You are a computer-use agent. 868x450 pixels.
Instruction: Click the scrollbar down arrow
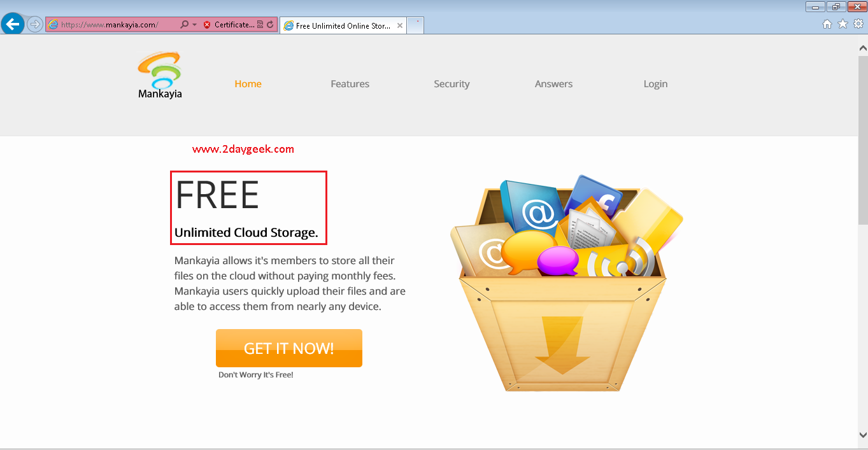coord(863,435)
